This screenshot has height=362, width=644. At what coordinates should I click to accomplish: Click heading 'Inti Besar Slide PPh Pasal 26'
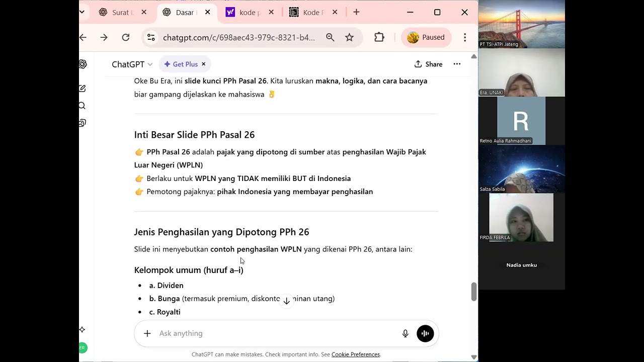pyautogui.click(x=194, y=135)
